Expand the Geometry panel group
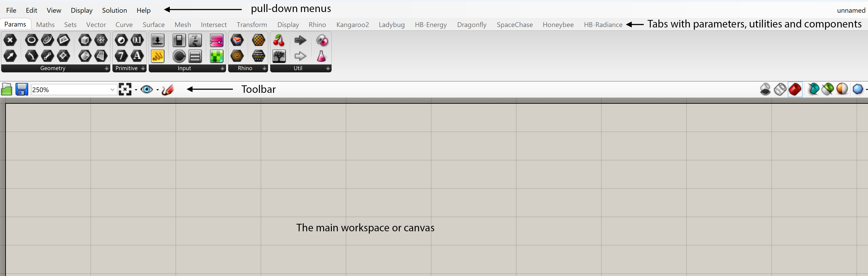868x276 pixels. point(106,68)
